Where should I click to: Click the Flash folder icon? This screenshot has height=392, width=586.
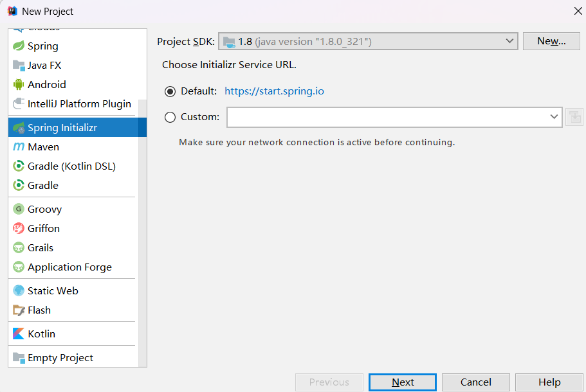pyautogui.click(x=18, y=310)
